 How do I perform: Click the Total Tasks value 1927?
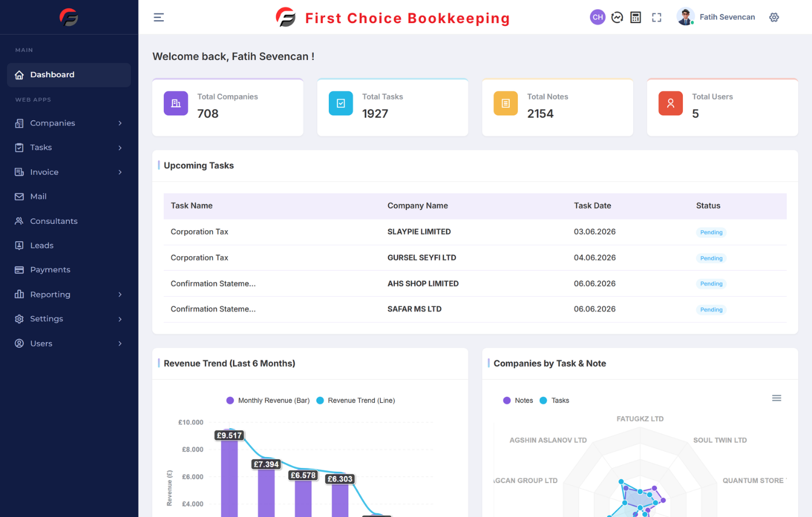pos(375,114)
